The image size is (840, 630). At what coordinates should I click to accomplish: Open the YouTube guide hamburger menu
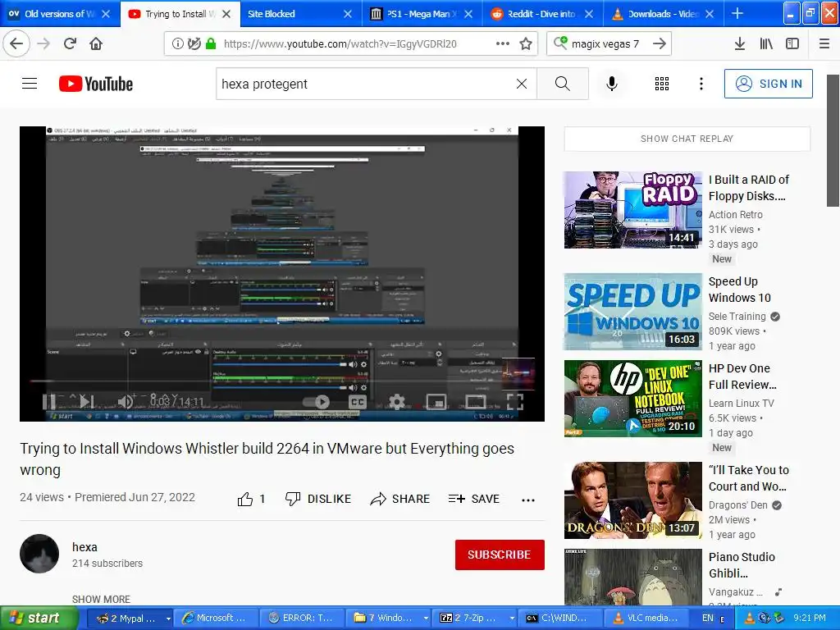pos(30,84)
